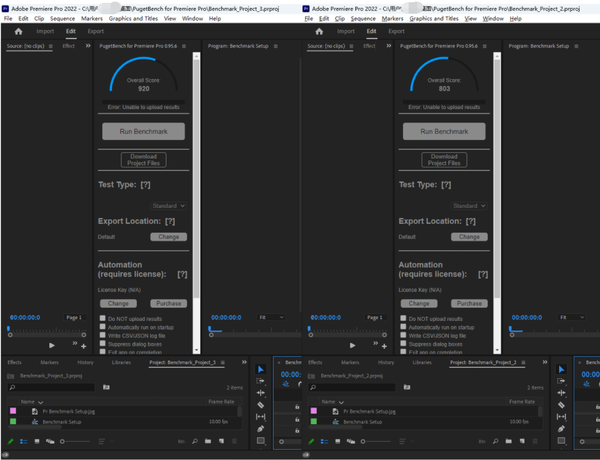Select the Pen tool in Benchmark_Project_2 window
600x460 pixels.
[x=561, y=429]
